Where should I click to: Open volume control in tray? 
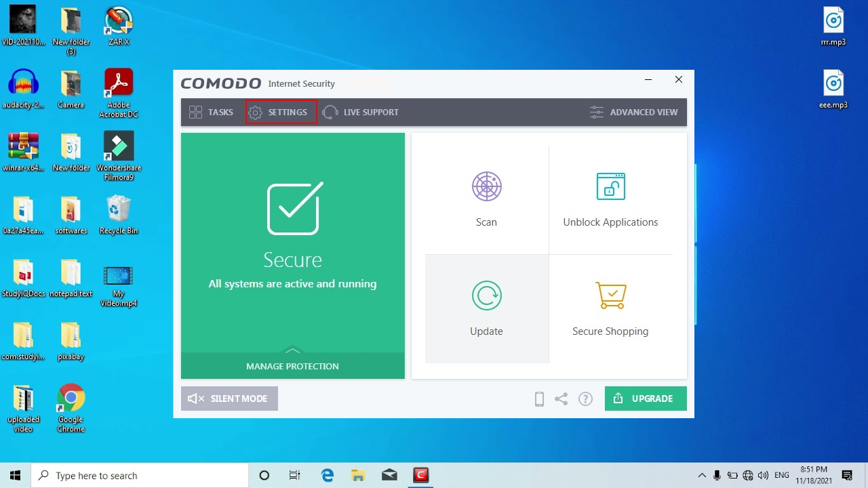point(763,476)
